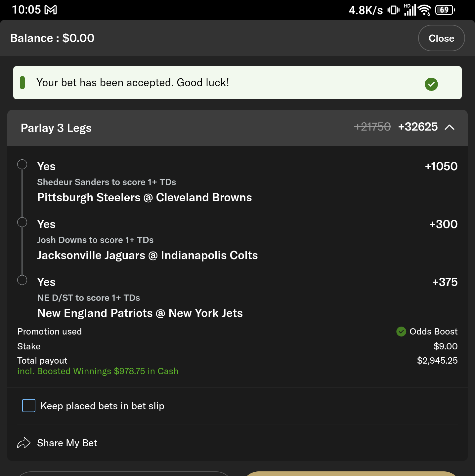Select the Josh Downs leg circle marker
The height and width of the screenshot is (476, 475).
22,222
